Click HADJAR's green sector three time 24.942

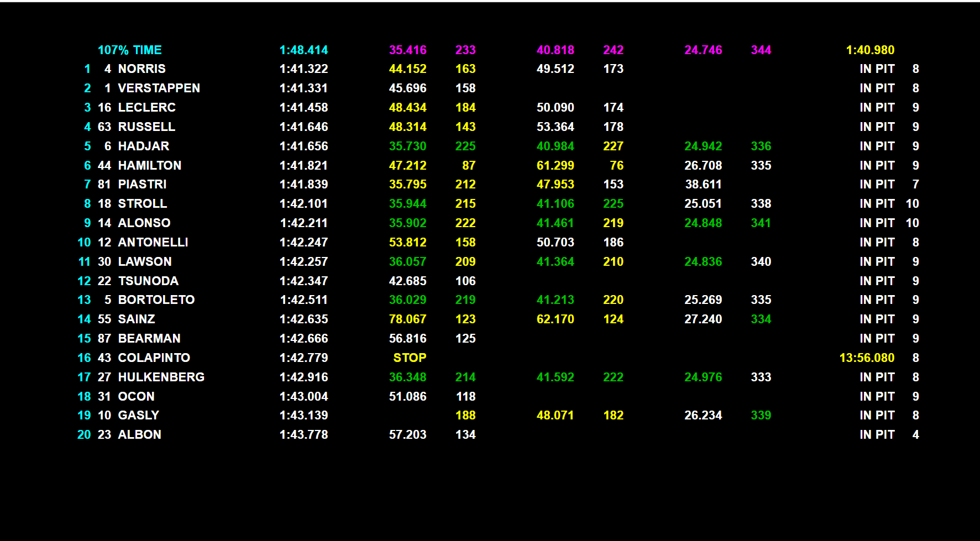coord(703,146)
